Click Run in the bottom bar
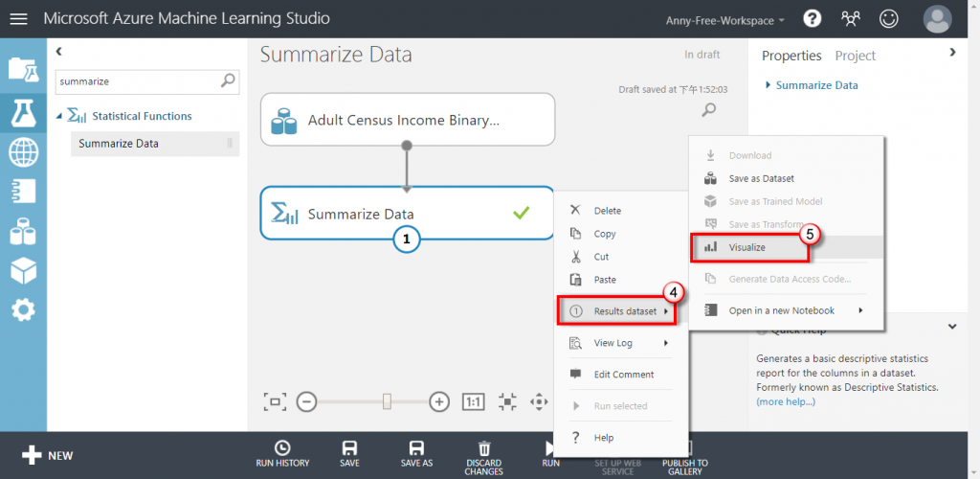This screenshot has width=980, height=479. [x=550, y=455]
